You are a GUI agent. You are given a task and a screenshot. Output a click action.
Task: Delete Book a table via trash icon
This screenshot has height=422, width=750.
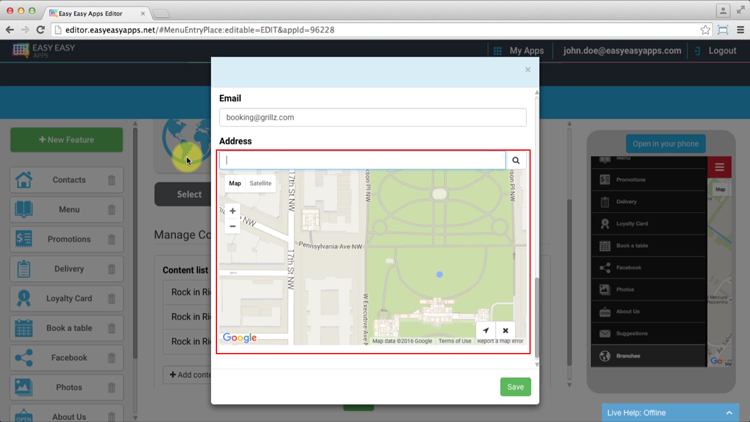pyautogui.click(x=111, y=328)
